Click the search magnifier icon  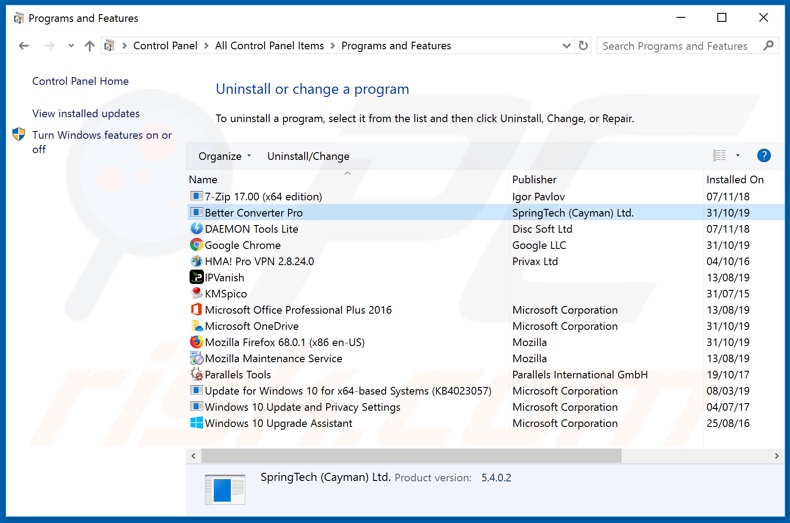coord(768,45)
